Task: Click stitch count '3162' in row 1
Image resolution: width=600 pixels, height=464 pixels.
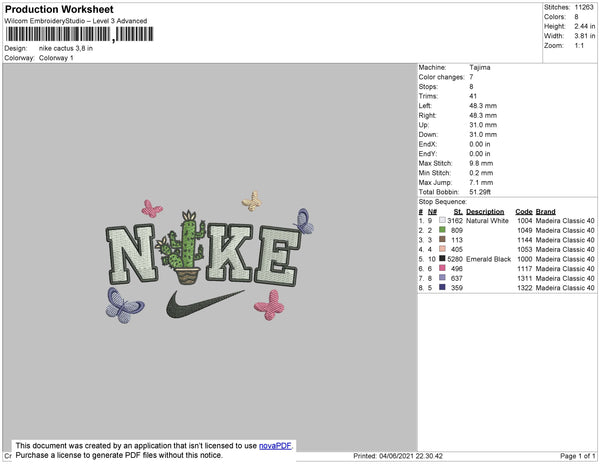Action: (455, 221)
